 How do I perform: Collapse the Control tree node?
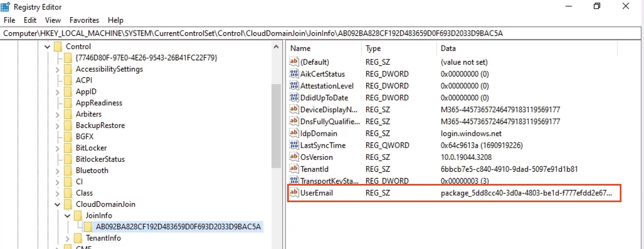pos(47,46)
